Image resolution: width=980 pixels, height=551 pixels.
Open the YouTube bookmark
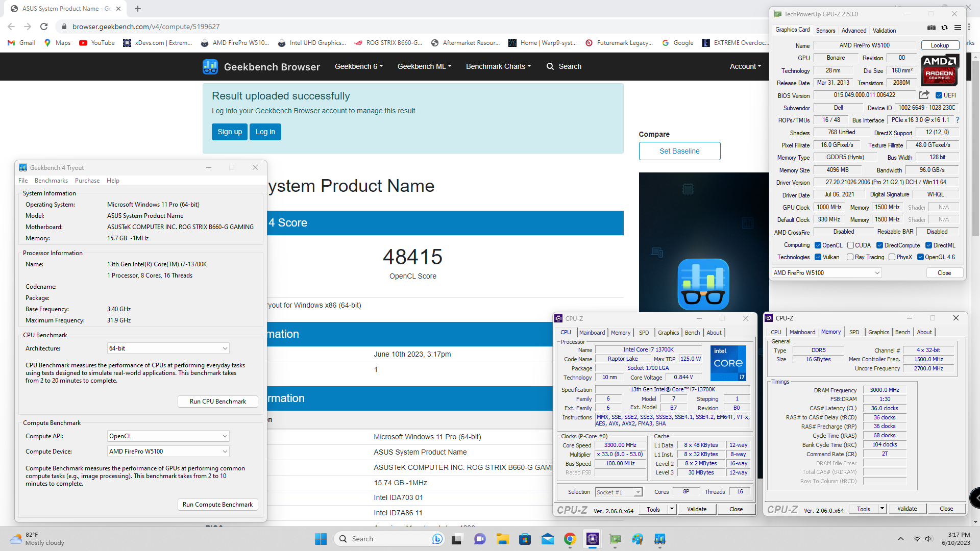[x=97, y=43]
